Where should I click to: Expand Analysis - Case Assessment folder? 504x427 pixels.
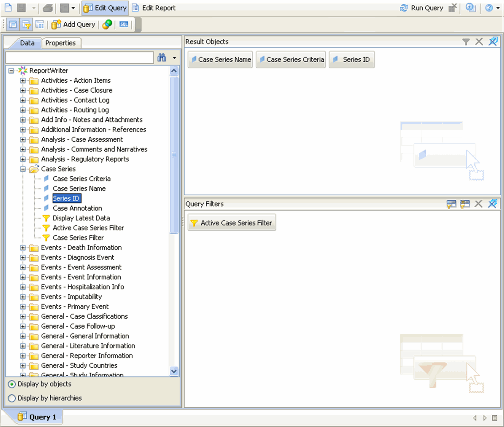click(x=23, y=139)
